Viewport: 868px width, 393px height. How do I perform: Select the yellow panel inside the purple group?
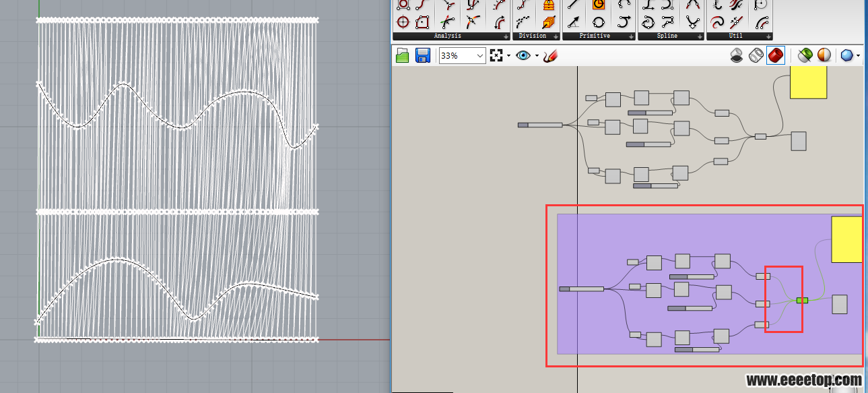(x=847, y=239)
